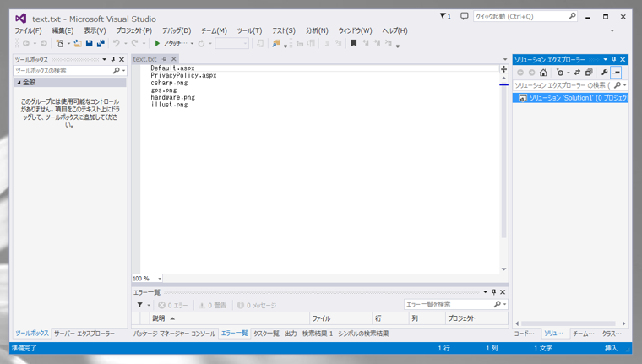Open the ツールボックス panel options dropdown arrow
642x364 pixels.
click(x=105, y=59)
